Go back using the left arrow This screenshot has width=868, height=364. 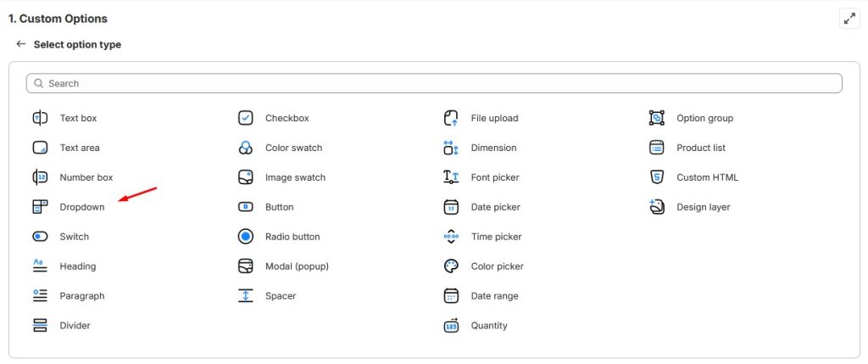tap(21, 44)
